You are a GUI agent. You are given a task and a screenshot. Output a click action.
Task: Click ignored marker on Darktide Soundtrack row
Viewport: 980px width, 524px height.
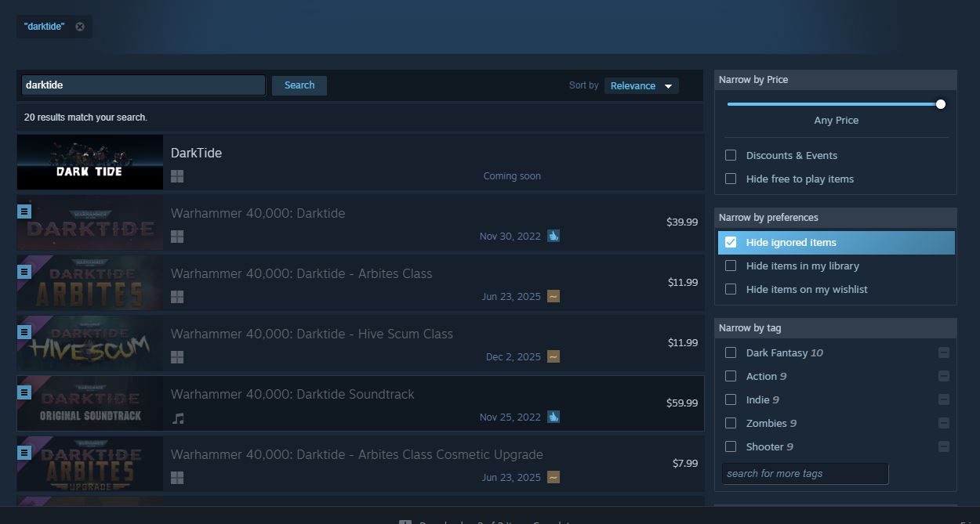click(24, 392)
